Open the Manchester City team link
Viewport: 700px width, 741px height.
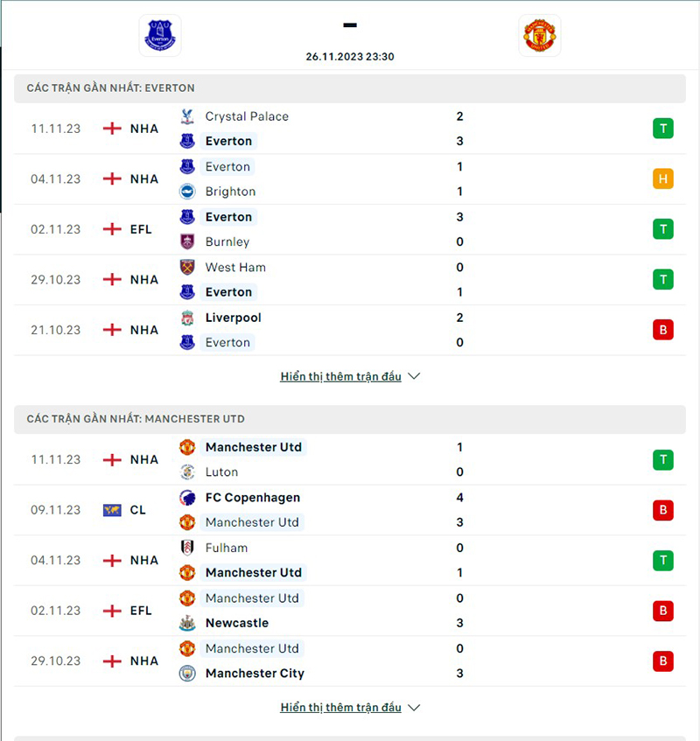(x=255, y=674)
